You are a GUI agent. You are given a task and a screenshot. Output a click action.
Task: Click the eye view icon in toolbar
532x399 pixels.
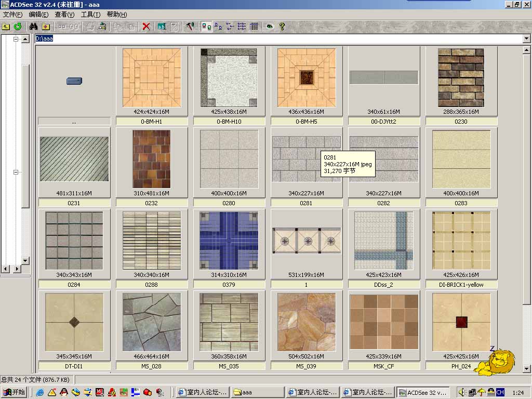[270, 26]
